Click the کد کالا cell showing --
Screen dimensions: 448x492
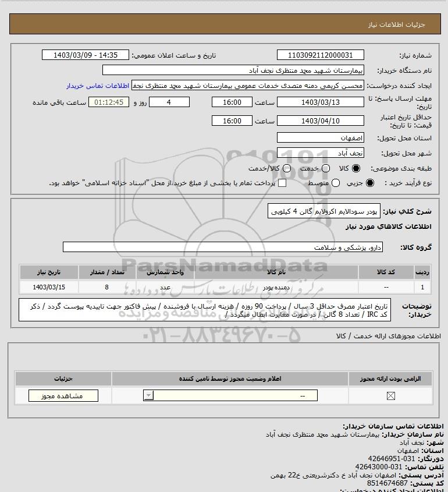386,287
